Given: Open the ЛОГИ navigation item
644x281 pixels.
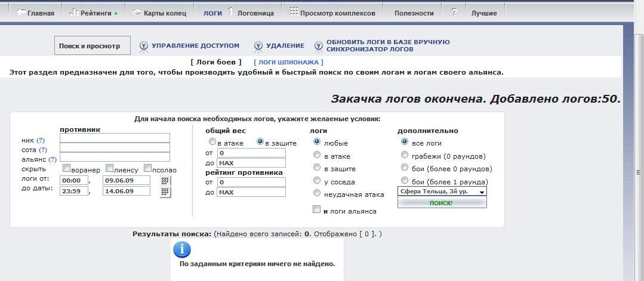Looking at the screenshot, I should click(x=212, y=13).
